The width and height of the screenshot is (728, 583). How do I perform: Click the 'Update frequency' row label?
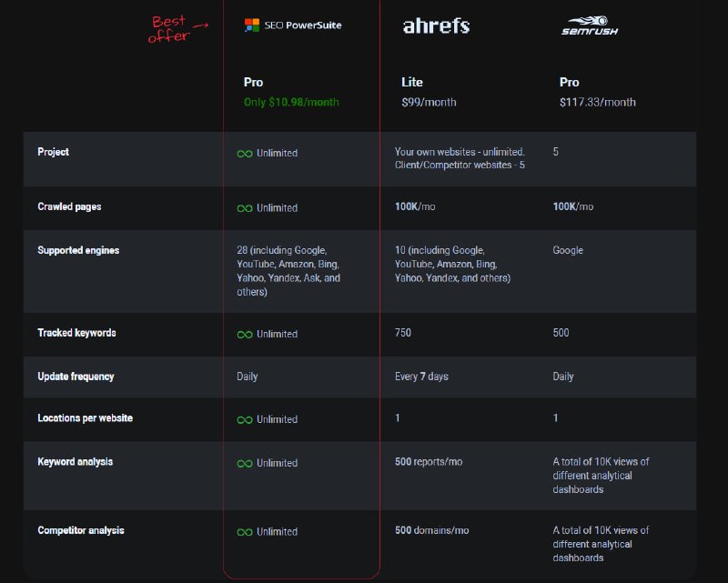tap(76, 377)
